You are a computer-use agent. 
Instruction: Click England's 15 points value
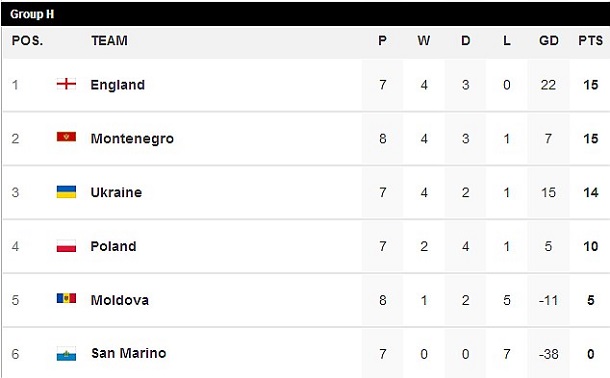(x=591, y=85)
